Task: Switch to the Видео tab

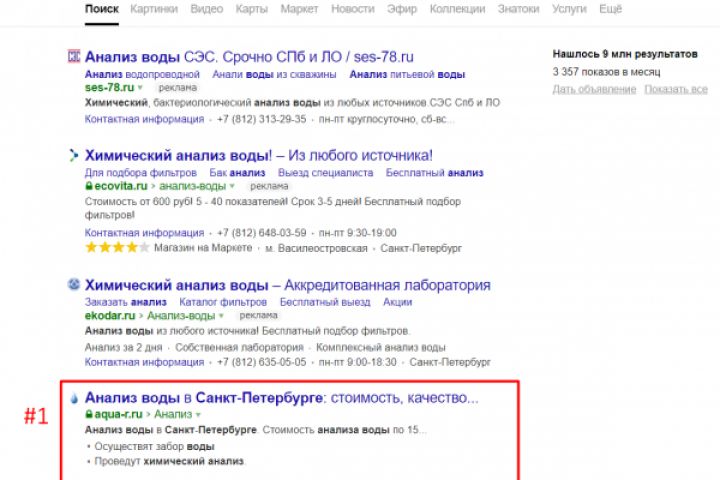Action: 207,9
